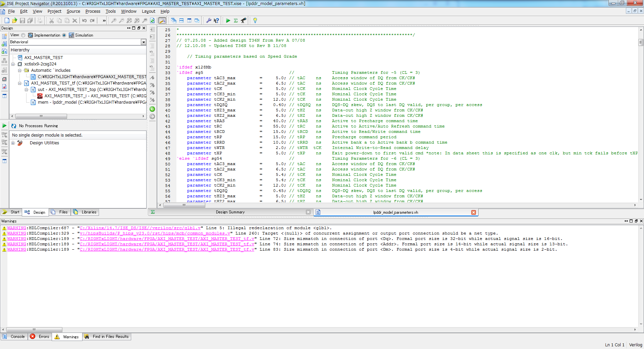The image size is (644, 349).
Task: Click the Cut scissors icon
Action: 52,20
